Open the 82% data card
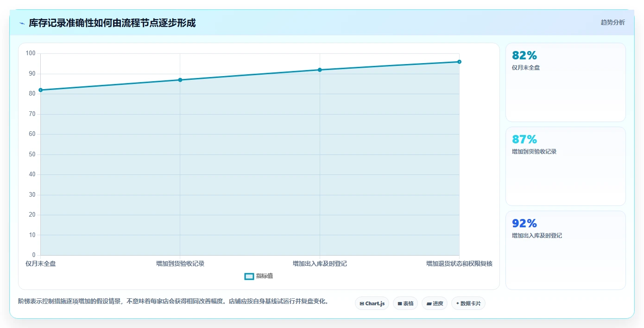The height and width of the screenshot is (328, 644). [x=566, y=82]
